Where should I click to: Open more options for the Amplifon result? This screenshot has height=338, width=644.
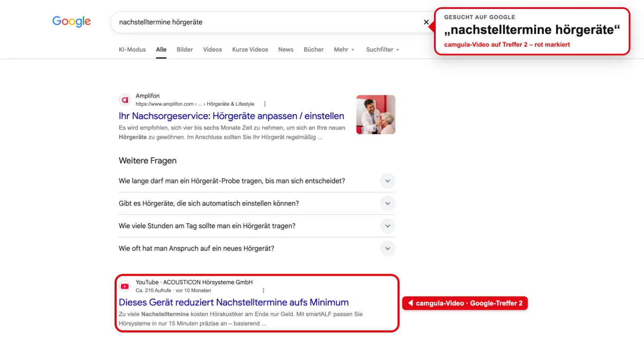(x=265, y=104)
